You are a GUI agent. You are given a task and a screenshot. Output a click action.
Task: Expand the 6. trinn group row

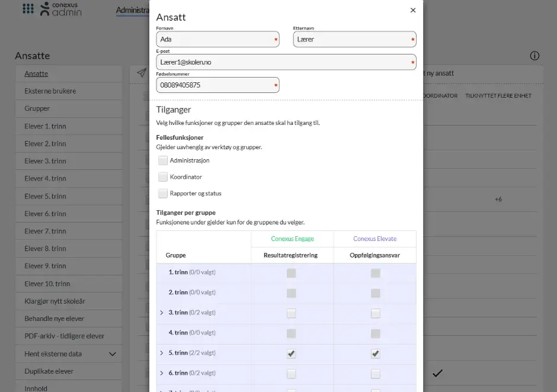[x=162, y=373]
